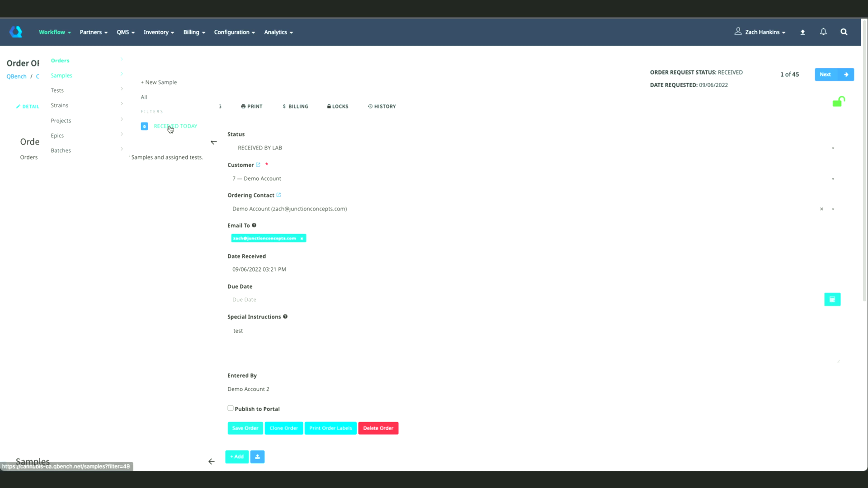Toggle the green unlock padlock icon
This screenshot has height=488, width=868.
(x=839, y=101)
